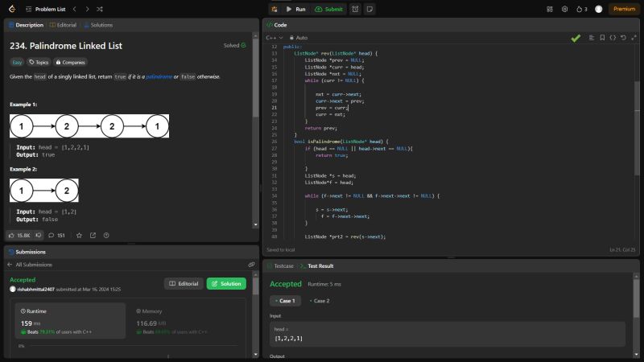Open the C++ language dropdown
Screen dimensions: 644x362
[275, 38]
